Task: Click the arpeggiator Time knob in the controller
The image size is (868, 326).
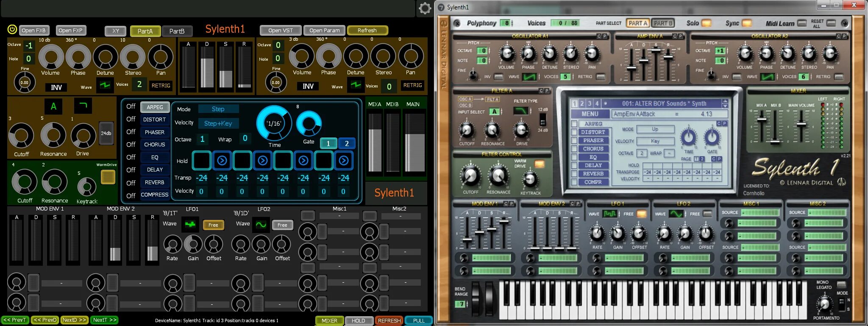Action: (274, 123)
